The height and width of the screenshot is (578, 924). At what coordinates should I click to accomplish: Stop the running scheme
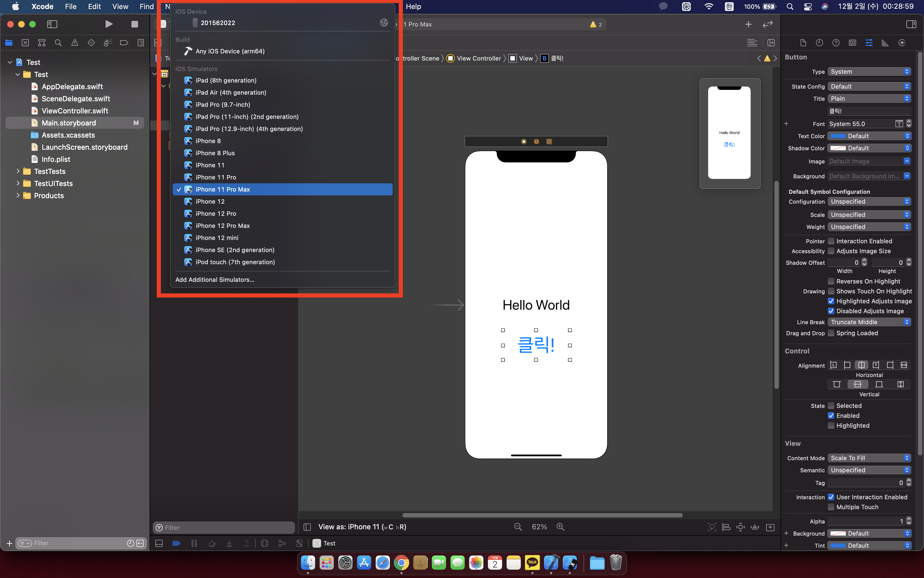134,24
